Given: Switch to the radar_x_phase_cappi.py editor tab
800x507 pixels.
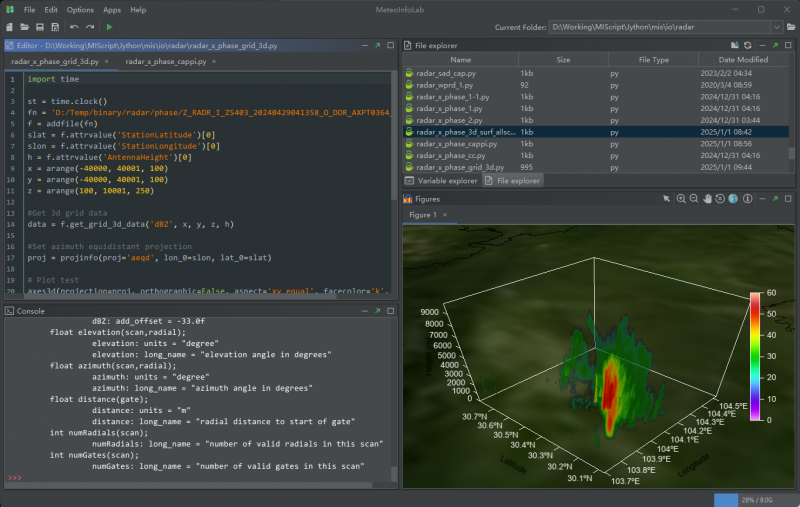Looking at the screenshot, I should click(165, 62).
